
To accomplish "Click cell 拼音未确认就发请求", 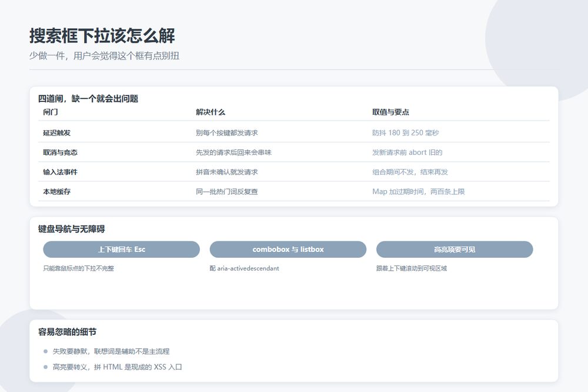I will (x=227, y=172).
